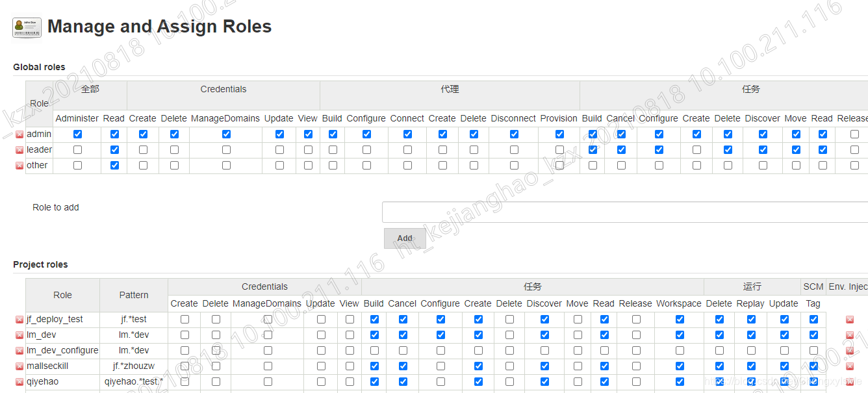Toggle SCM Tag for lm_dev
Screen dimensions: 868x393
pos(813,335)
